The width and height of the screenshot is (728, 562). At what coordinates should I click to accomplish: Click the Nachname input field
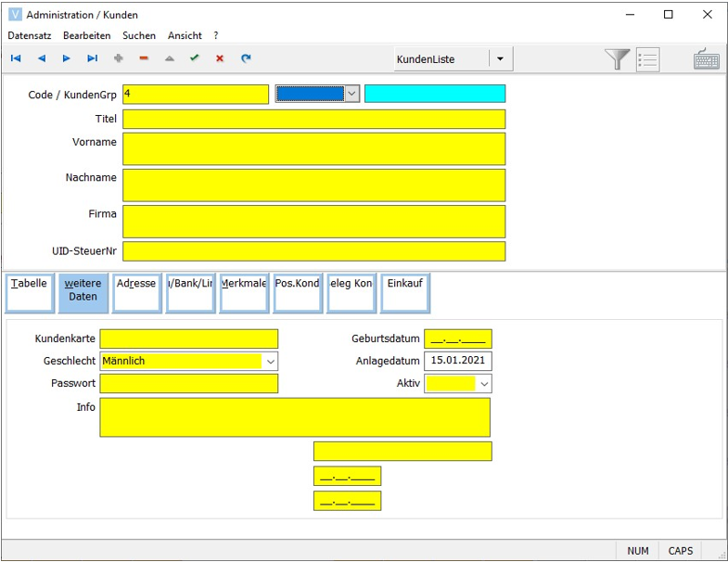313,185
